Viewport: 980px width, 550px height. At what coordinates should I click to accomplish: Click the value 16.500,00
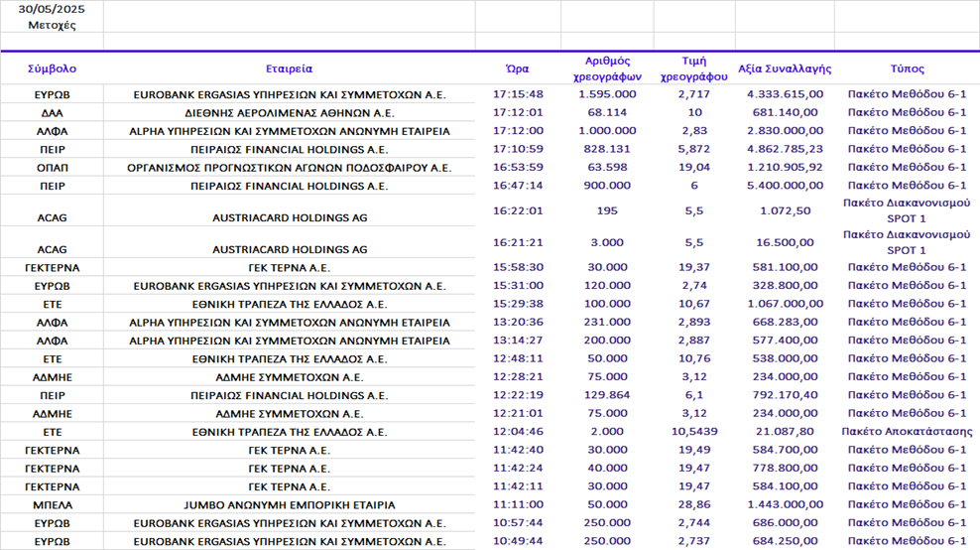pyautogui.click(x=785, y=242)
